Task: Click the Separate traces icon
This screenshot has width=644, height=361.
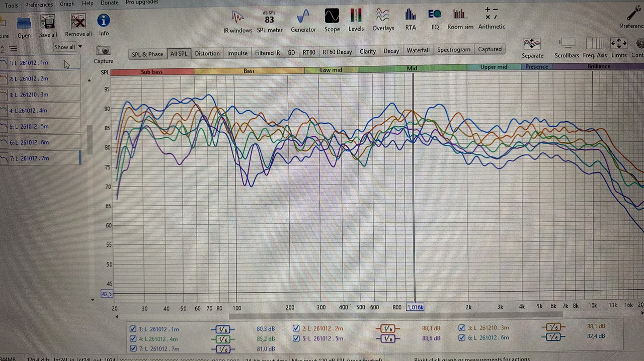Action: [532, 44]
